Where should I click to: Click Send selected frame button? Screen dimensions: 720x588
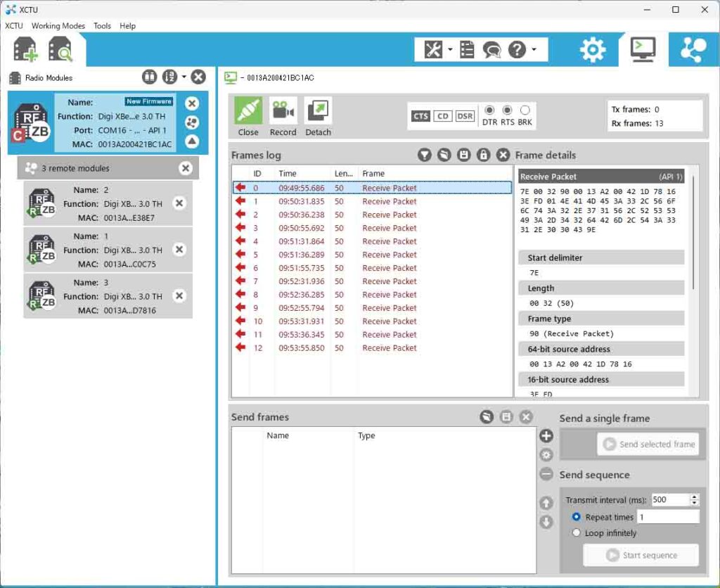[648, 445]
